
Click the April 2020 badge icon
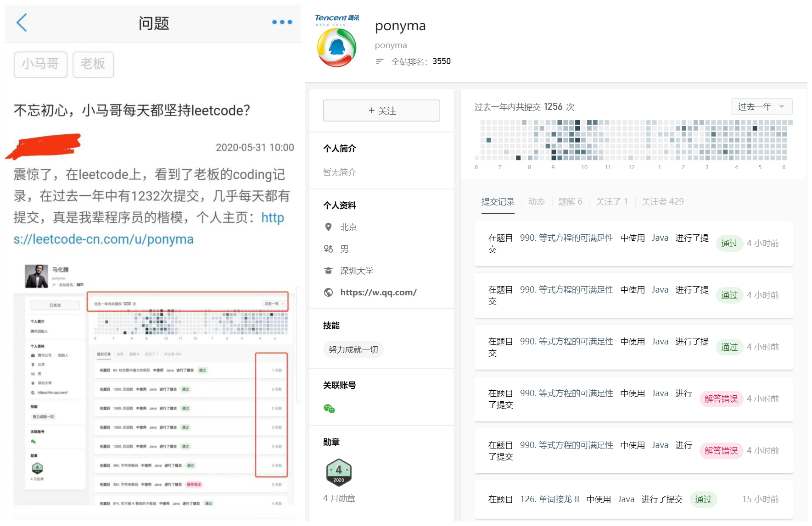[x=339, y=472]
